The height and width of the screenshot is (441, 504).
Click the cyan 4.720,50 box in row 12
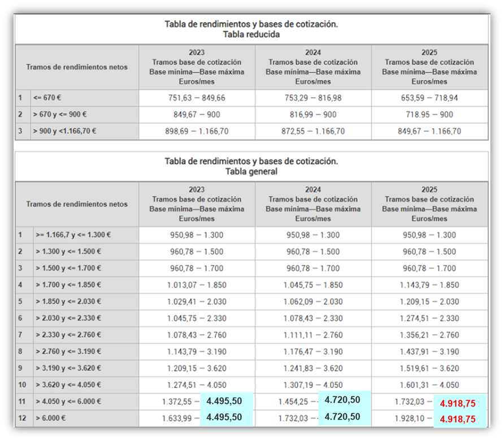tap(342, 417)
